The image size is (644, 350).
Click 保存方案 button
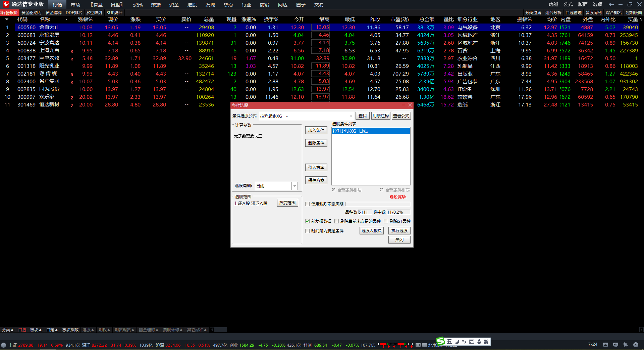tap(316, 180)
